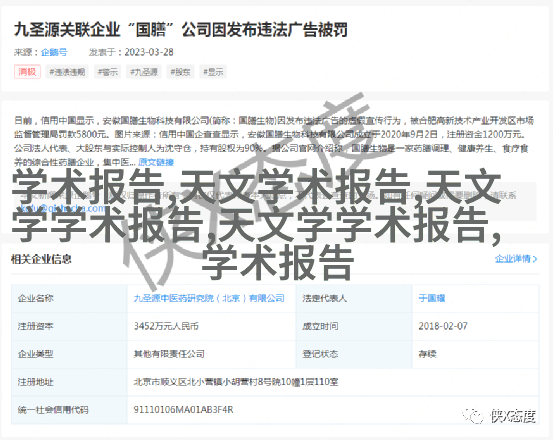Image resolution: width=553 pixels, height=440 pixels.
Task: Click the 法定代表人 label cell
Action: pos(354,298)
